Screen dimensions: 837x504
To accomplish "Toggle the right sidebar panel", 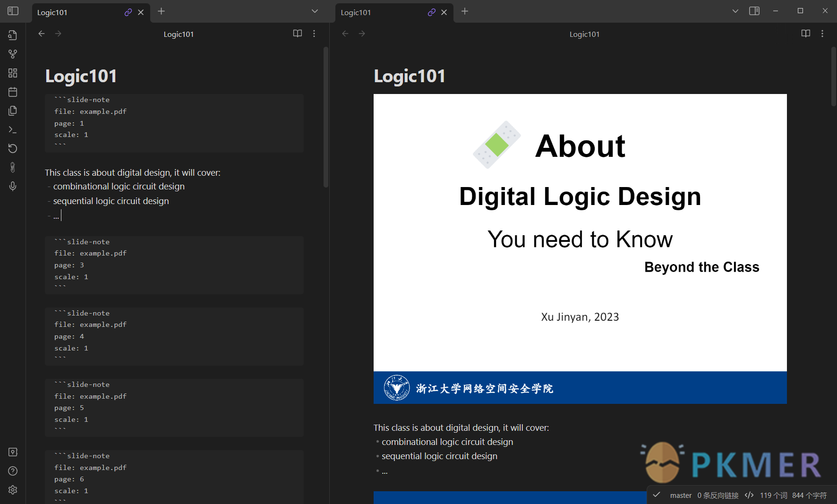I will (x=754, y=11).
